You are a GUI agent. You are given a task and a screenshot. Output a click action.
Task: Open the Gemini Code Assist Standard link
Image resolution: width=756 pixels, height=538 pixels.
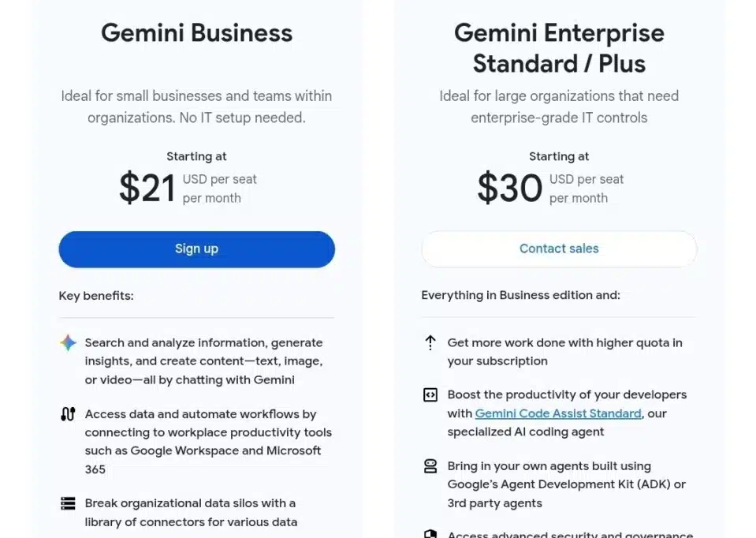point(558,413)
